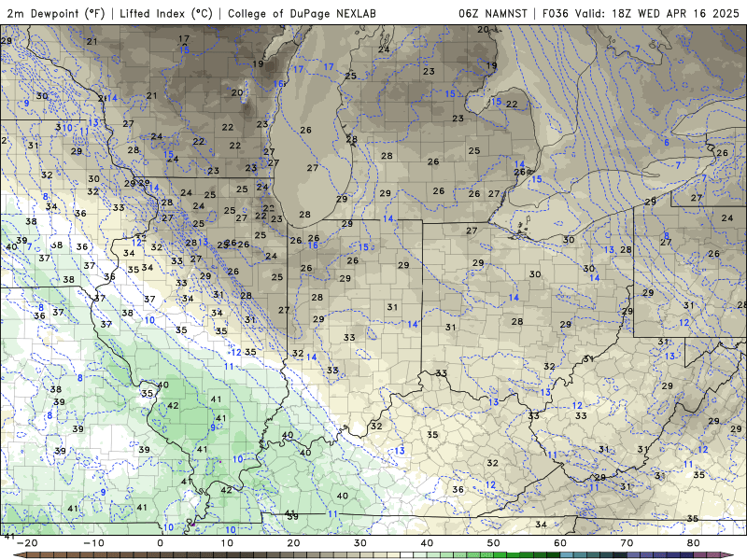Click the "40" color scale tick label
The height and width of the screenshot is (560, 747).
pos(427,543)
